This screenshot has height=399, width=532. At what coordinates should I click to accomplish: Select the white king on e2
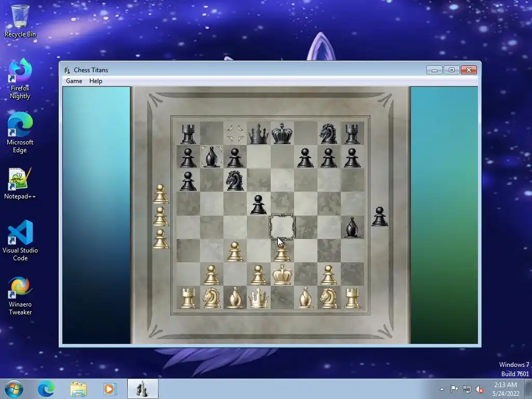[x=282, y=274]
